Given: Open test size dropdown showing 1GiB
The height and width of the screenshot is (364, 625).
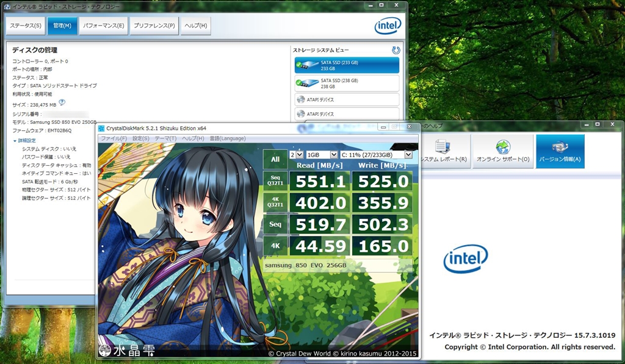Looking at the screenshot, I should tap(322, 154).
